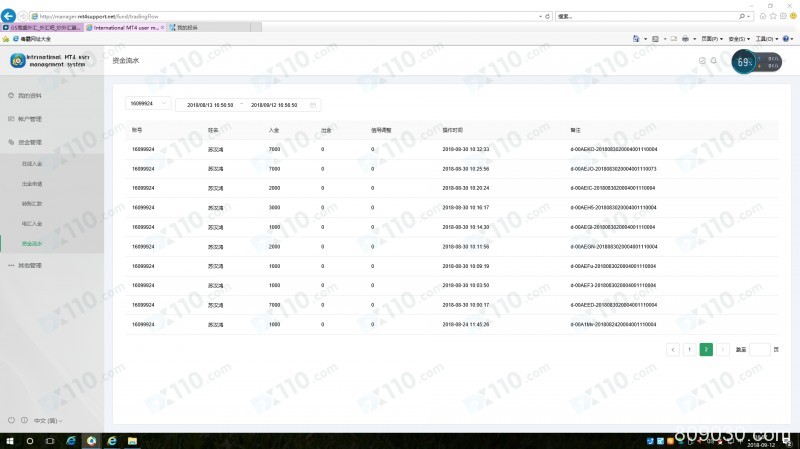This screenshot has width=800, height=449.
Task: Click the add-to-favorites star on favorites bar
Action: coord(6,39)
